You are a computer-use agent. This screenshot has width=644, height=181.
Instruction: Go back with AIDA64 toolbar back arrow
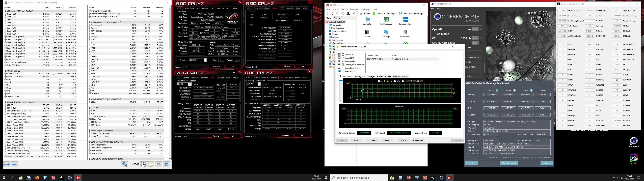point(328,14)
